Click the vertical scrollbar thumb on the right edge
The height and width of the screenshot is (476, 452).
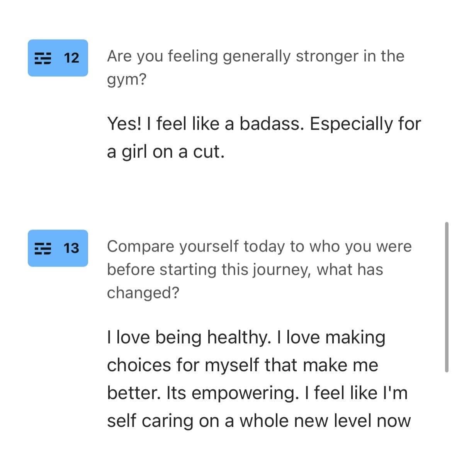pos(447,297)
